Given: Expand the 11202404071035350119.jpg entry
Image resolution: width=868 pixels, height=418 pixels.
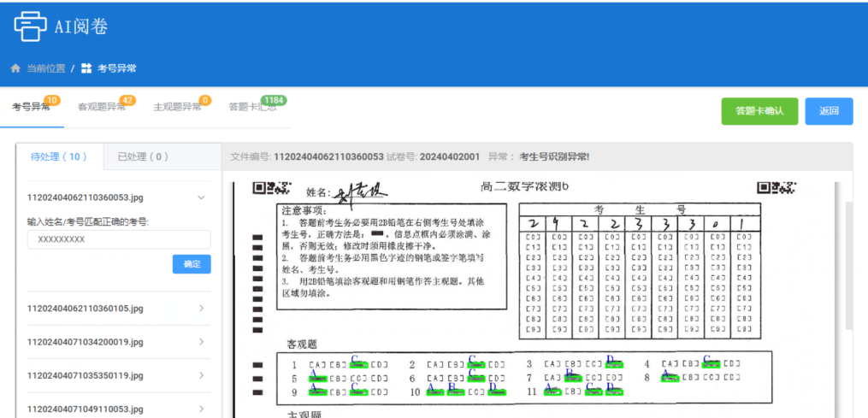Looking at the screenshot, I should [201, 375].
